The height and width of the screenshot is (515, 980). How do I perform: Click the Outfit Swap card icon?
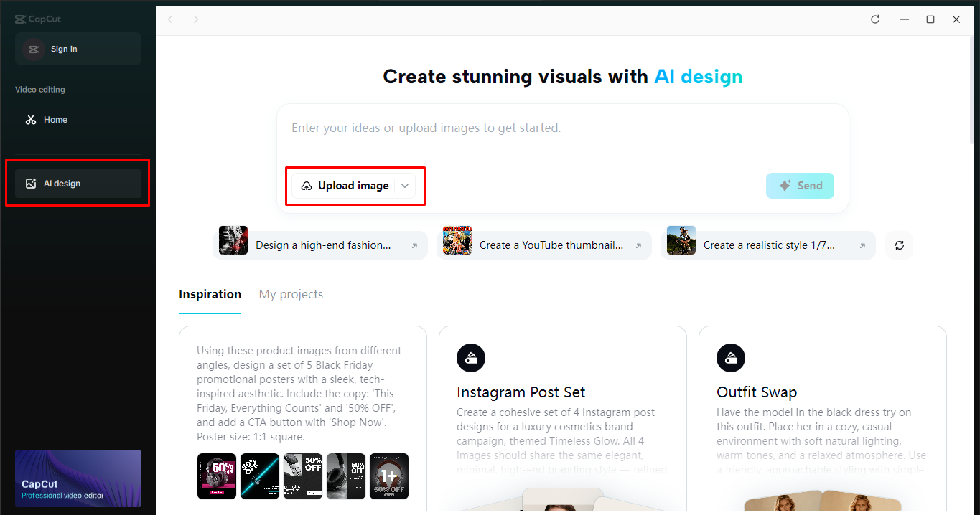point(731,358)
